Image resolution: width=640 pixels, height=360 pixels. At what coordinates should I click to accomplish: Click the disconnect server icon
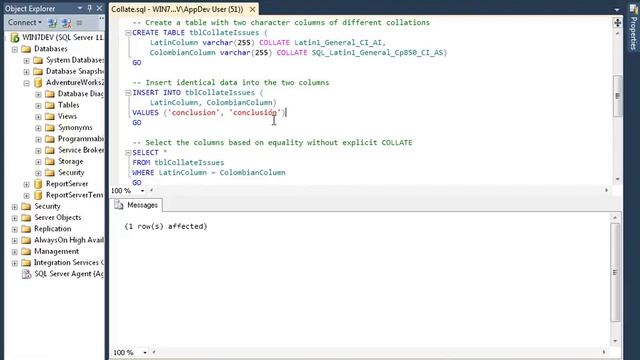tap(66, 23)
